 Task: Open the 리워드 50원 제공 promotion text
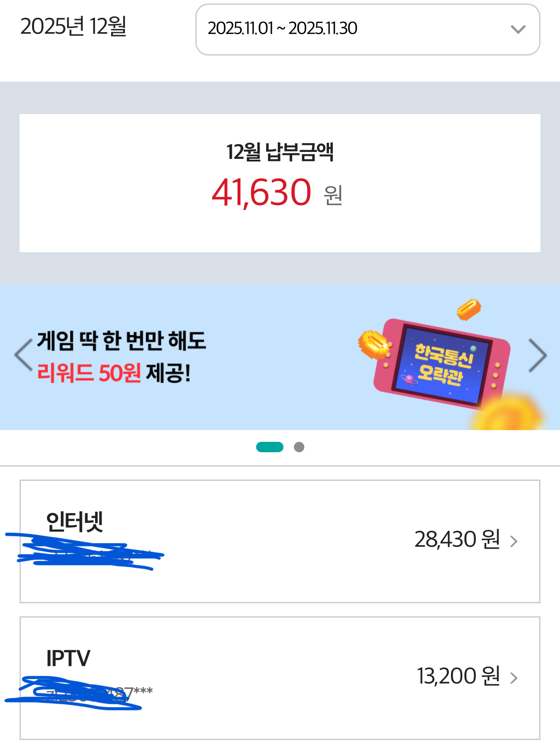tap(114, 372)
